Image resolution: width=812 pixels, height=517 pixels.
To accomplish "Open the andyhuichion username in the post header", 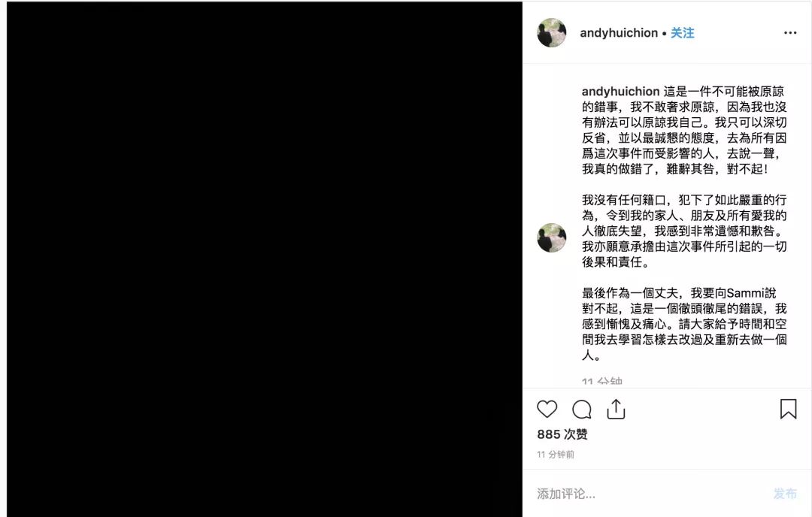I will (619, 32).
